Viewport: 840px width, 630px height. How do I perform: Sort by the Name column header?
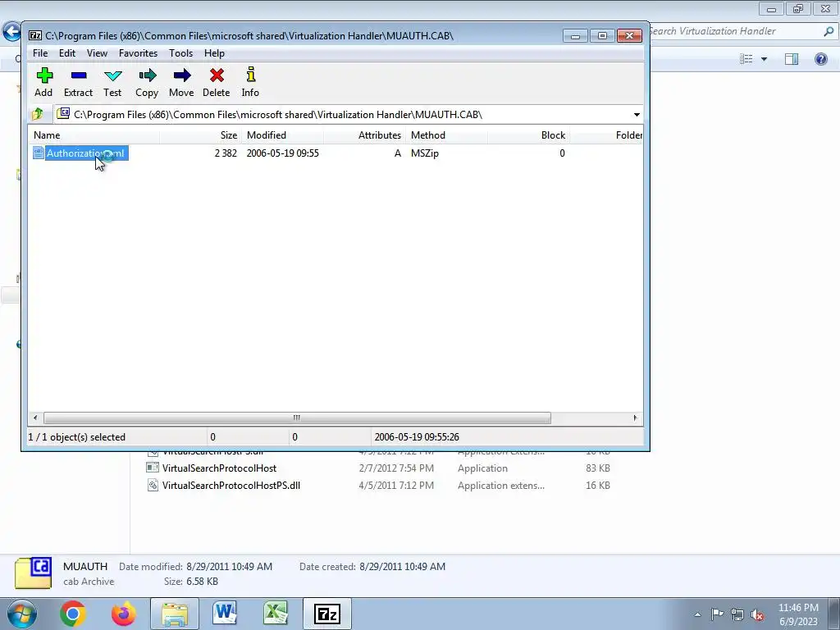(x=94, y=135)
